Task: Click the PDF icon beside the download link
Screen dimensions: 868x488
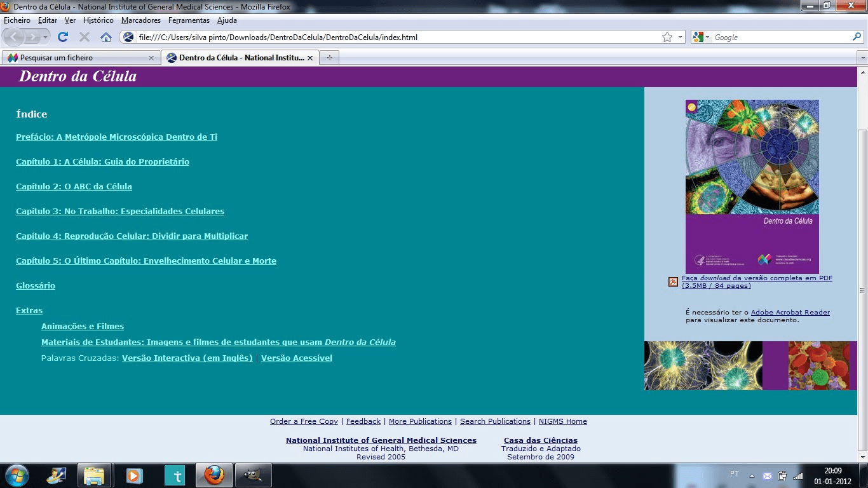Action: [673, 281]
